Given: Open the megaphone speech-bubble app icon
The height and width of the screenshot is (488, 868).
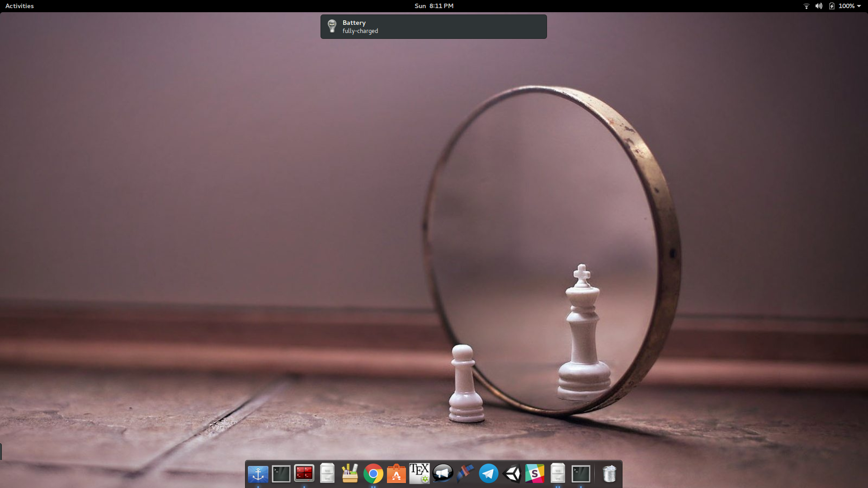Looking at the screenshot, I should pos(443,474).
